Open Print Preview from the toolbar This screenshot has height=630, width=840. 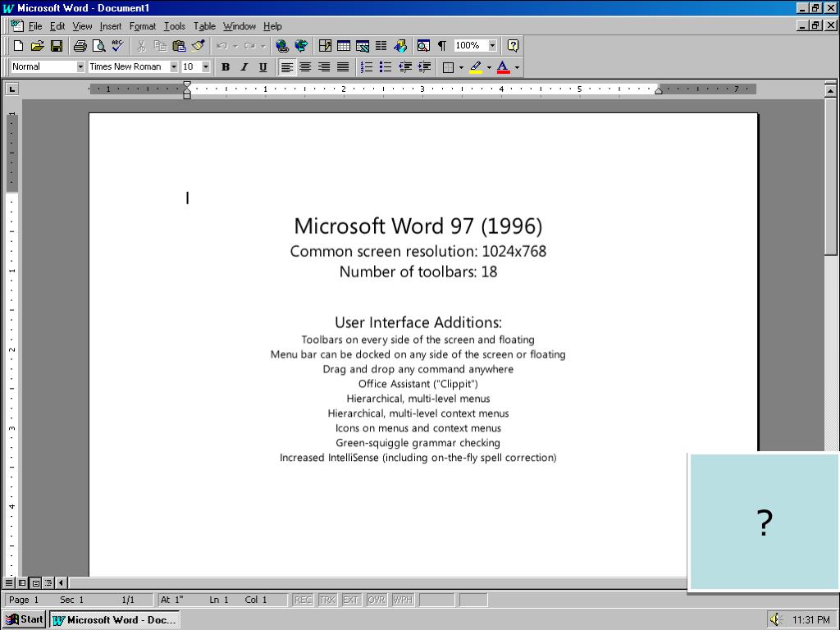98,46
